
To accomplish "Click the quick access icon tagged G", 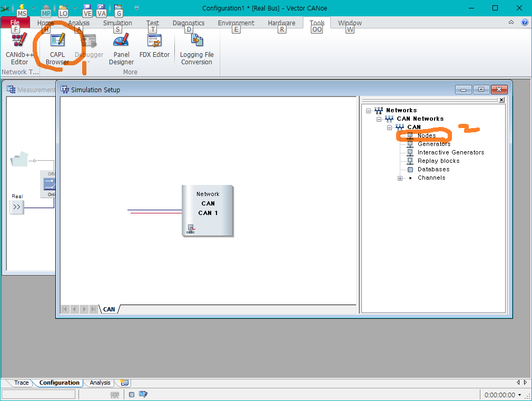I will point(119,7).
